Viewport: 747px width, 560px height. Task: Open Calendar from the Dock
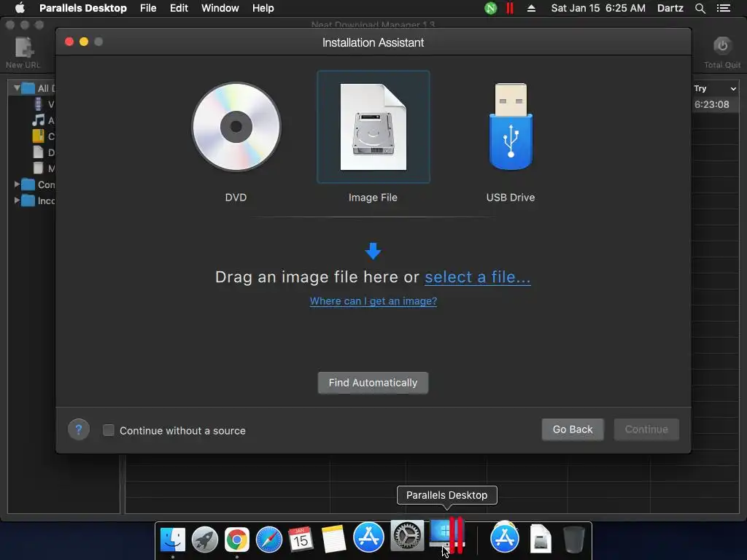(x=301, y=540)
